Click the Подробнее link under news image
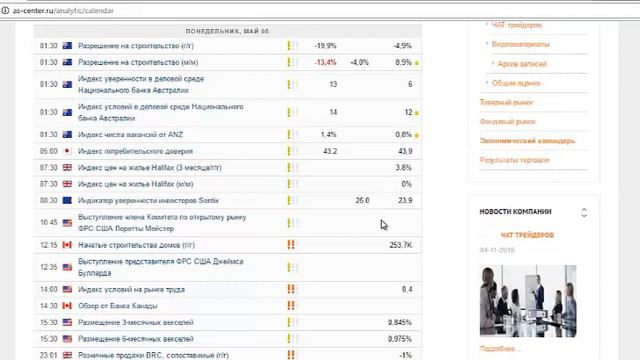The height and width of the screenshot is (360, 640). click(x=500, y=349)
